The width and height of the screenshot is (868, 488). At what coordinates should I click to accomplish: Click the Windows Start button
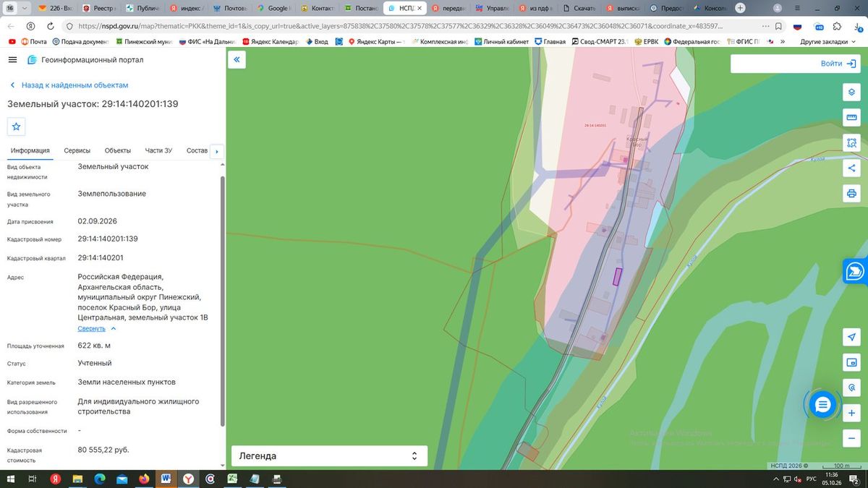(x=10, y=479)
